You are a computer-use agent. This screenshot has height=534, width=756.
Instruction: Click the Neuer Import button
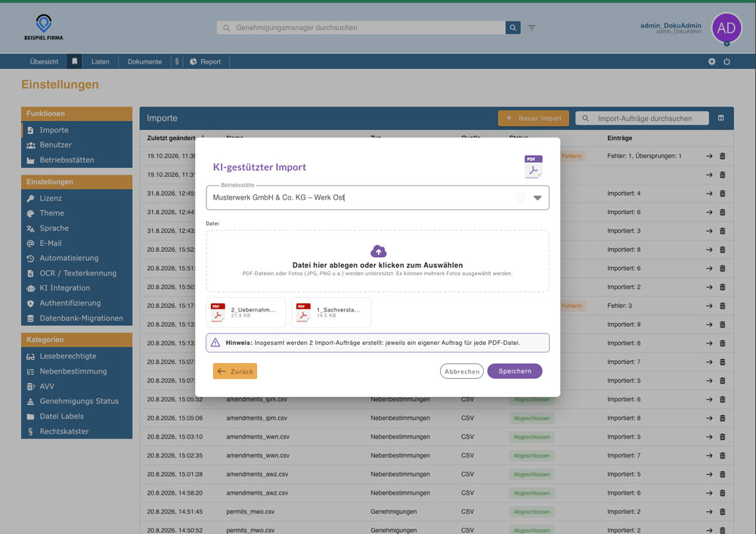tap(533, 118)
